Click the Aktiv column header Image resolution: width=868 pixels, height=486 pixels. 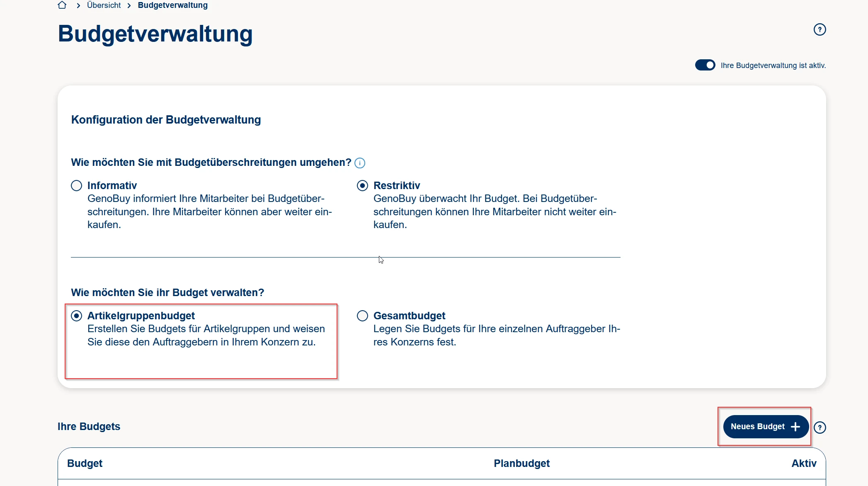click(803, 463)
